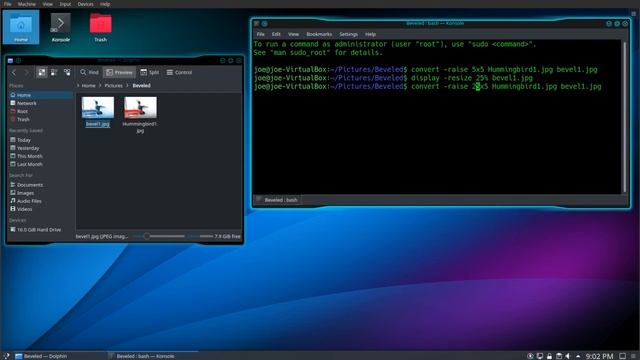Open Konsole Help menu
Screen dimensions: 640x360
370,34
